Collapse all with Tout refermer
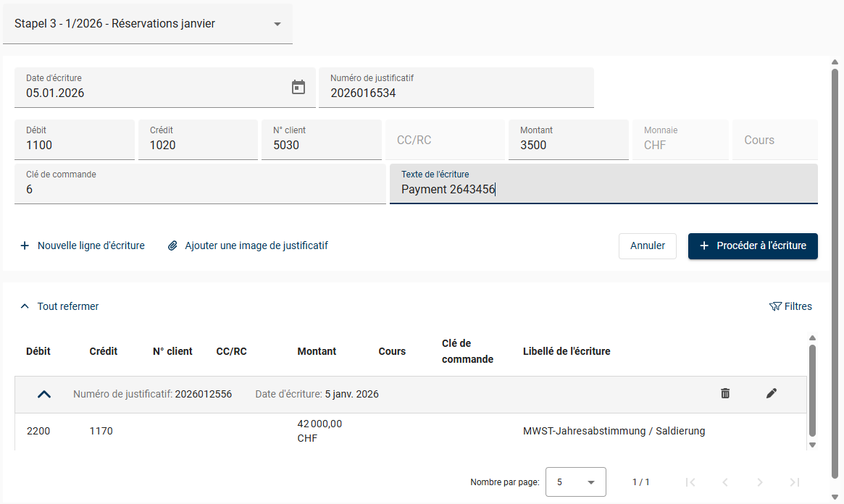Screen dimensions: 844x504 pos(60,306)
